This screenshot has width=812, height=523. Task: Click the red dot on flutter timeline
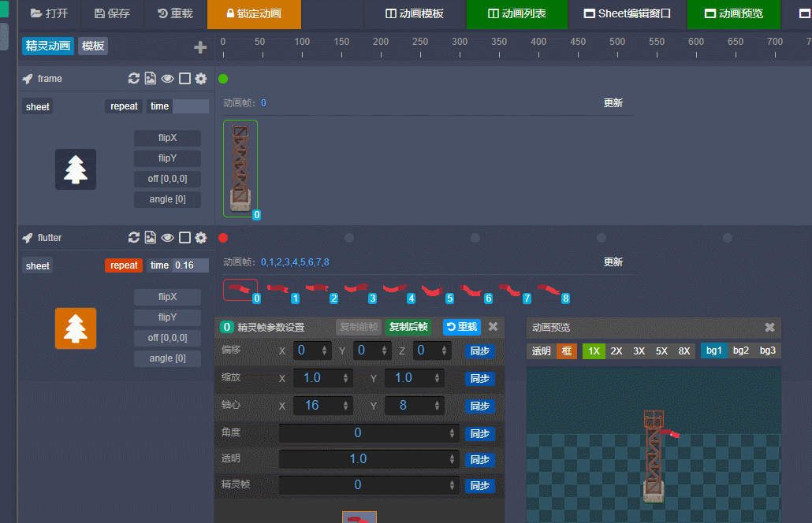[223, 238]
